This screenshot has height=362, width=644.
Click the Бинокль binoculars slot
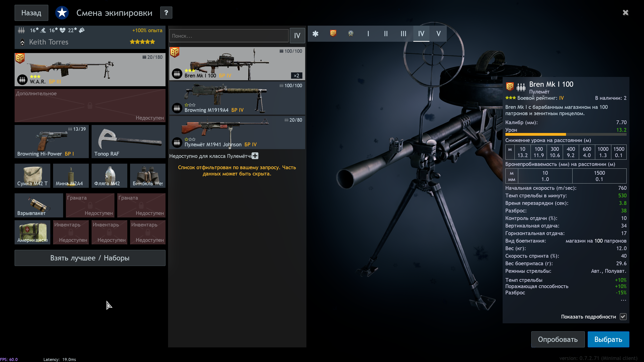pos(148,176)
